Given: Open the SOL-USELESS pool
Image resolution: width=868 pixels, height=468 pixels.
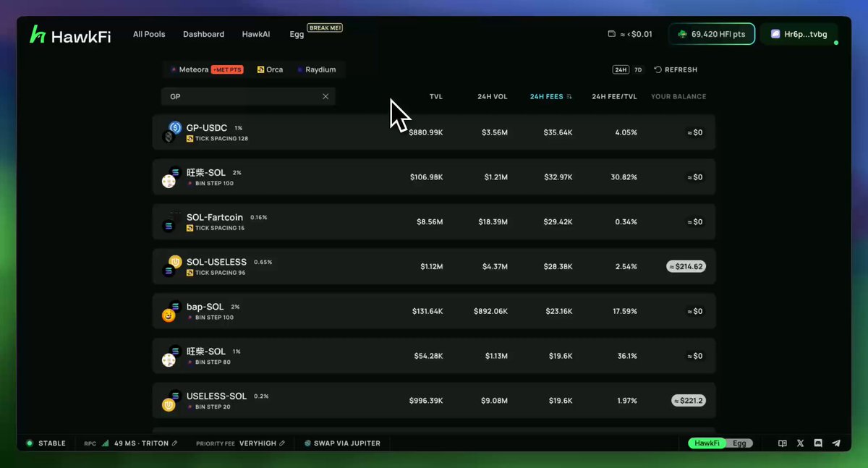Looking at the screenshot, I should tap(434, 266).
